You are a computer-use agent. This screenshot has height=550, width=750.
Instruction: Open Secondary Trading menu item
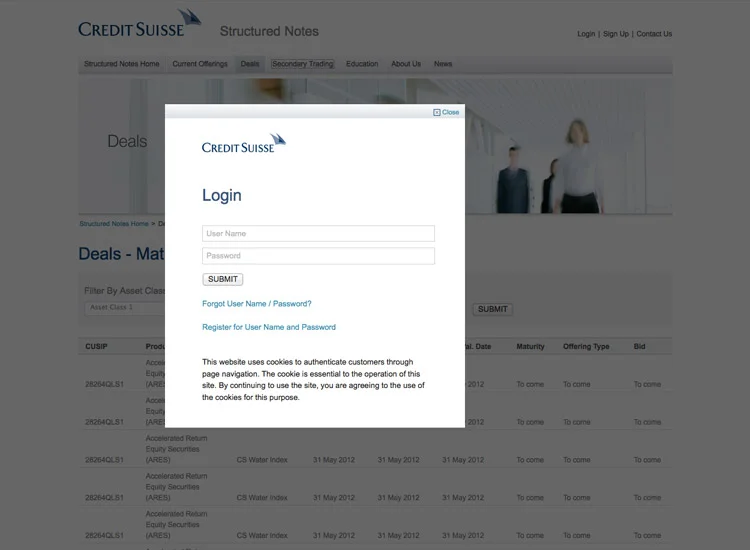point(302,64)
